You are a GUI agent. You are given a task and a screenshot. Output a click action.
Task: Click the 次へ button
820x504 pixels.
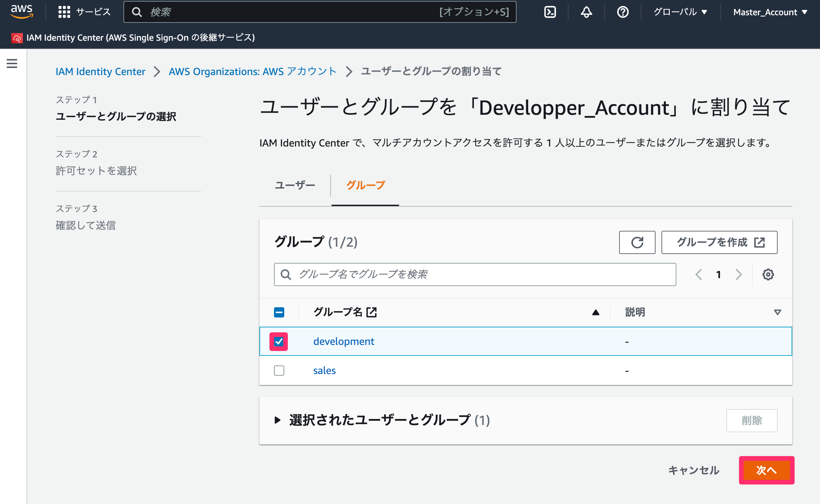766,470
